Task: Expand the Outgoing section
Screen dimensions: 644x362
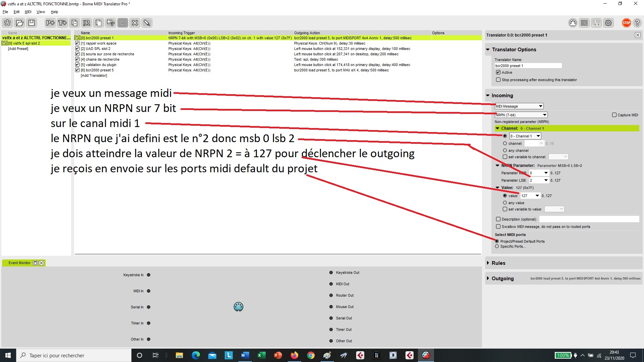Action: [x=502, y=279]
